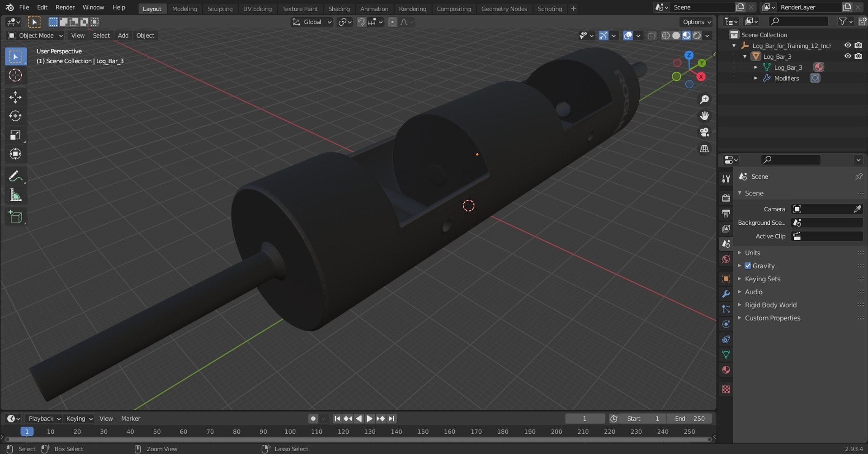Viewport: 868px width, 454px height.
Task: Play the animation in timeline
Action: [x=369, y=419]
